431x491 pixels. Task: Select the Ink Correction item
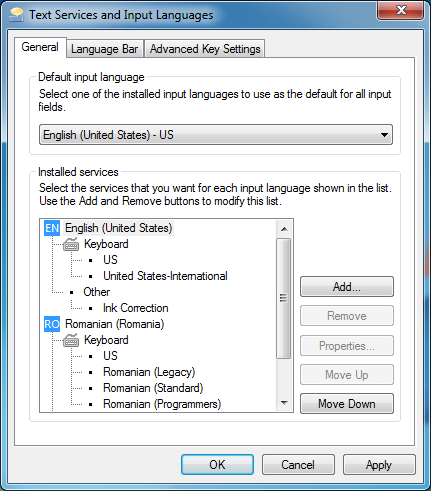click(x=136, y=308)
